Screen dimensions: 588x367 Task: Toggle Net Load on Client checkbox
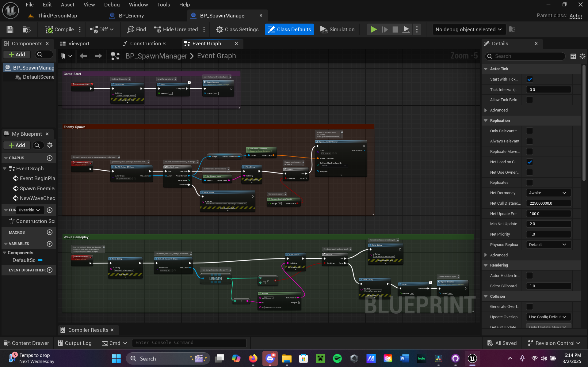tap(529, 162)
